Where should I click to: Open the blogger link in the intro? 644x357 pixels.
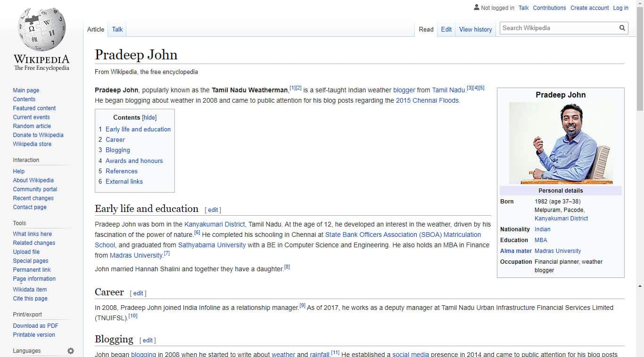(x=405, y=90)
